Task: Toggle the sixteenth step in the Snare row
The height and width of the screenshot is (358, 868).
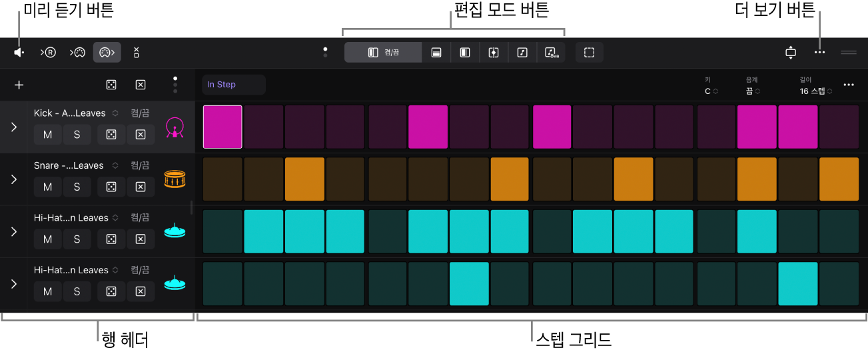Action: pyautogui.click(x=839, y=179)
